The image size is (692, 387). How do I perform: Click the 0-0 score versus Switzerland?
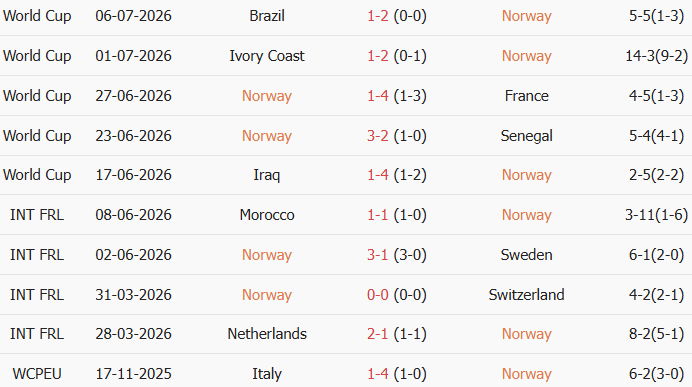click(x=378, y=294)
